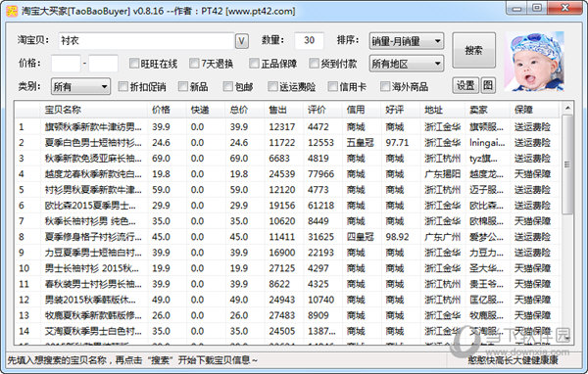Sort by 宝贝名称 column header
This screenshot has height=374, width=588.
coord(94,110)
